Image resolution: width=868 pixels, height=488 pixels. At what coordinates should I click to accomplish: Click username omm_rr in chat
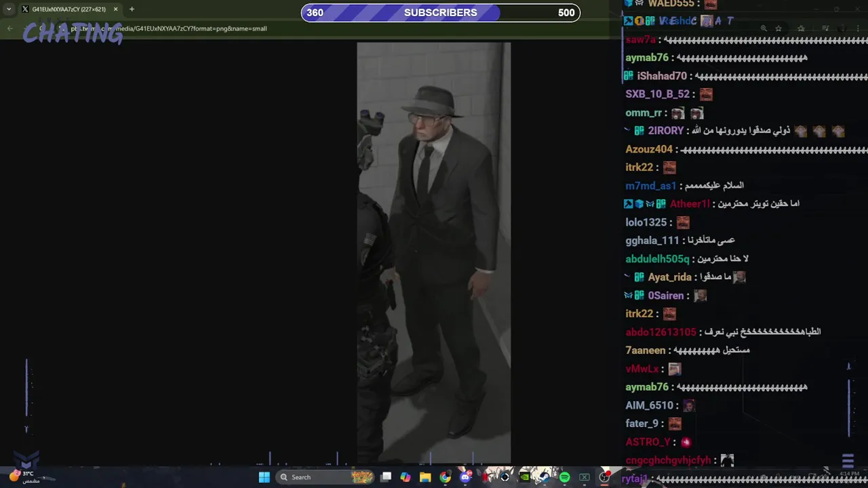pyautogui.click(x=644, y=113)
